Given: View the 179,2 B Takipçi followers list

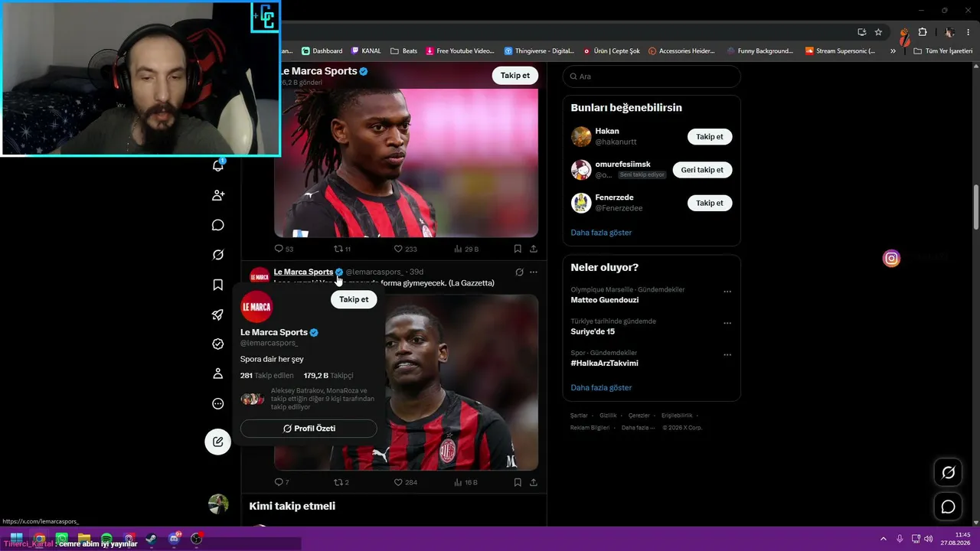Looking at the screenshot, I should pos(328,376).
